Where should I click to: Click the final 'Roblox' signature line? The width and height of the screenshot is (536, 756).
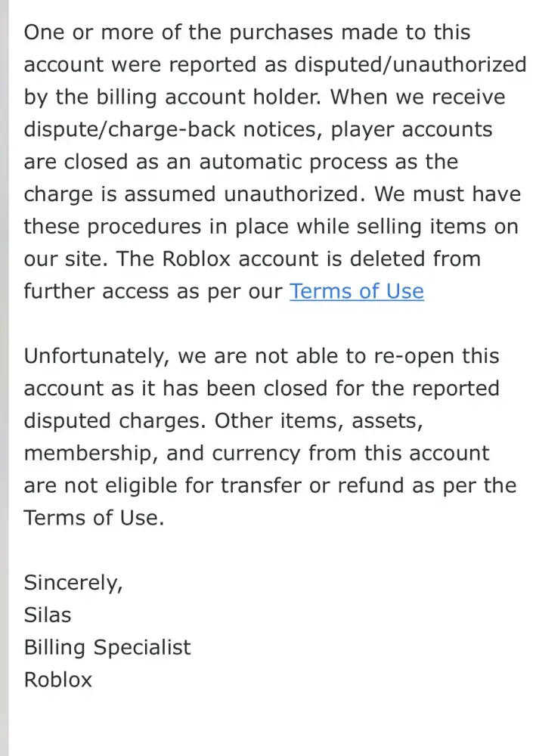pyautogui.click(x=57, y=680)
